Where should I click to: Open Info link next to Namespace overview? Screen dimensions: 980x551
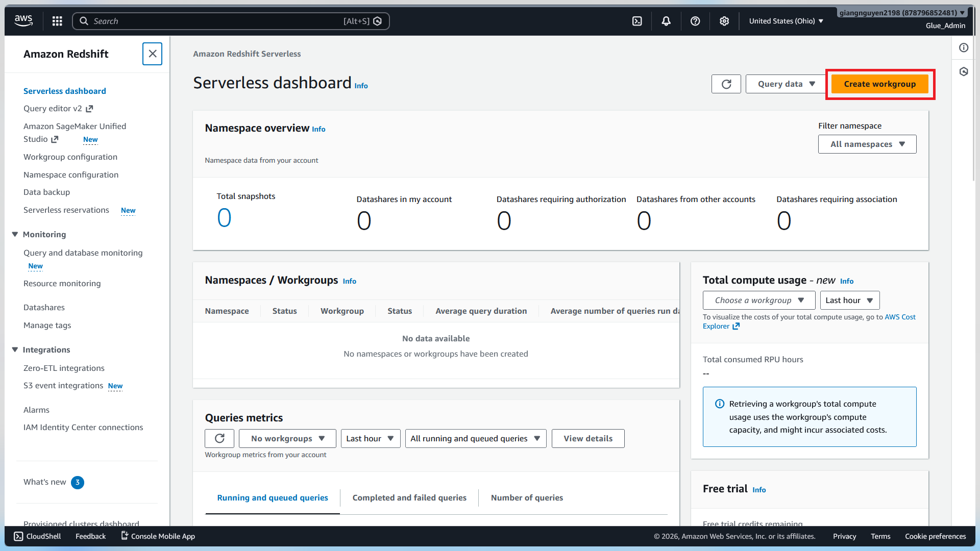[x=318, y=129]
